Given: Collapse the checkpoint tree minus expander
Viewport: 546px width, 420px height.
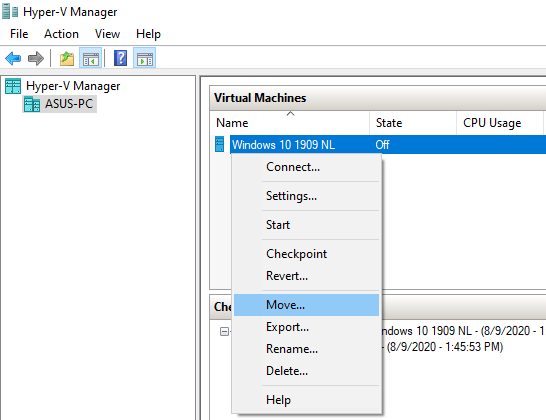Looking at the screenshot, I should [224, 331].
